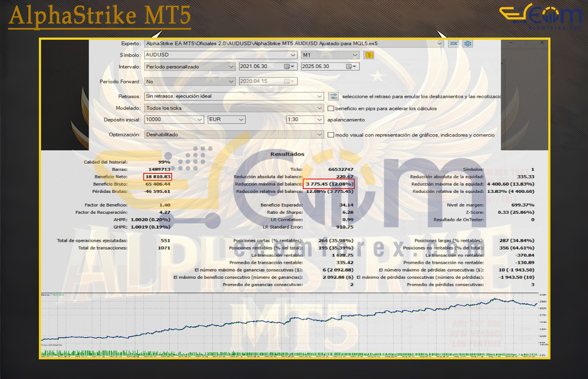Open the MetaEditor via the IDE button
The width and height of the screenshot is (588, 379).
click(453, 43)
